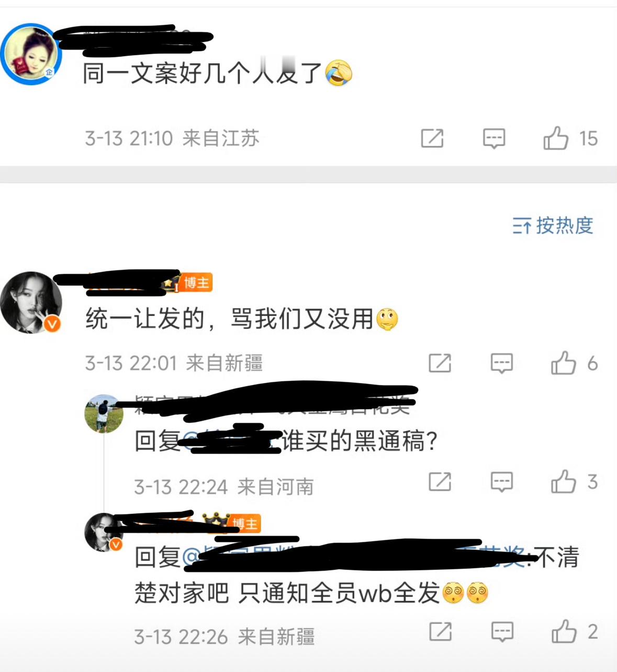Screen dimensions: 617x672
Task: Open the 按热度 sort order dropdown
Action: (x=553, y=225)
